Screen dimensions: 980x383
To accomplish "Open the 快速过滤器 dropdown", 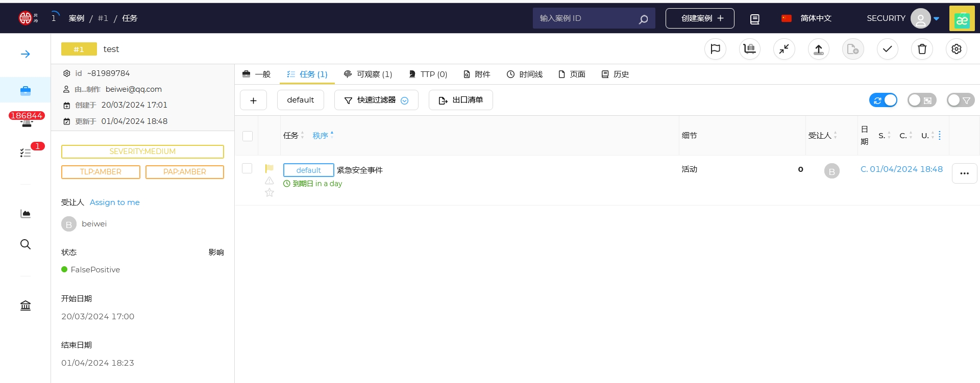I will 376,100.
